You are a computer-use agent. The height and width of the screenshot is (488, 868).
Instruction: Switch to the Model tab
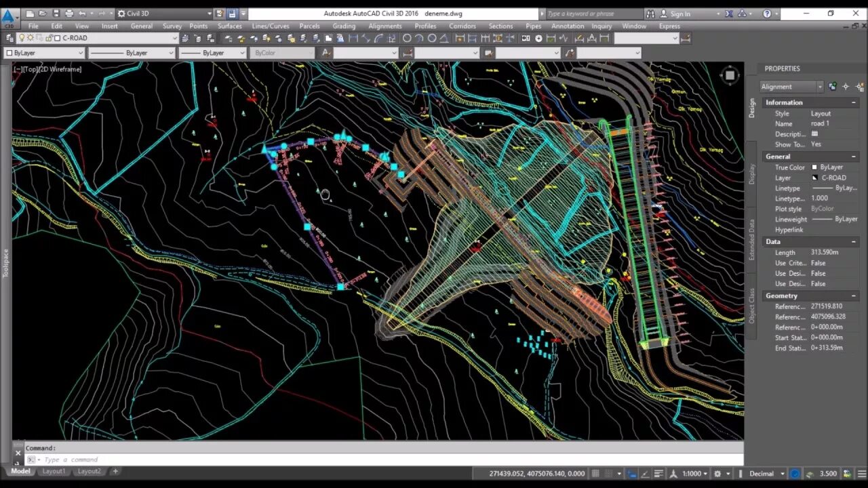(x=20, y=472)
